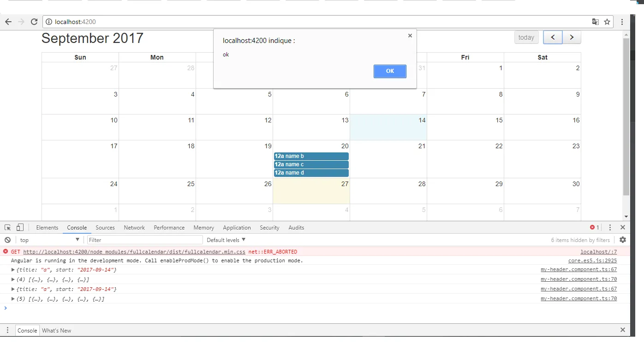Go to previous month in calendar

[553, 37]
